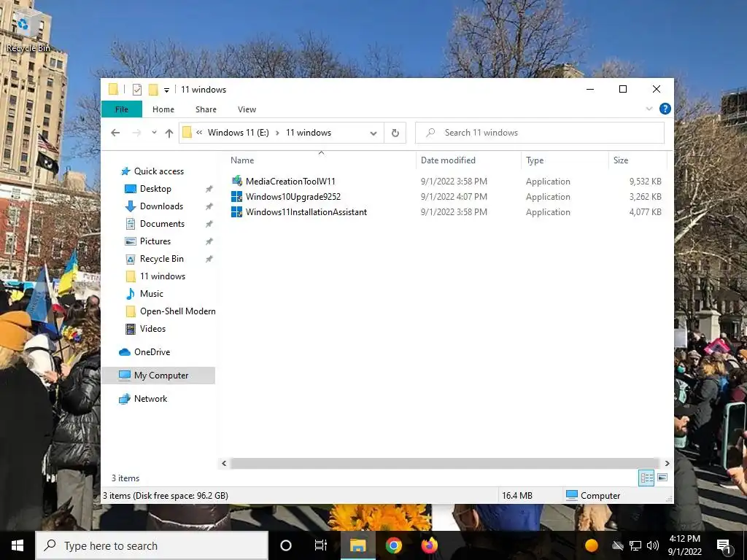The image size is (747, 560).
Task: Open the View ribbon tab
Action: click(x=247, y=109)
